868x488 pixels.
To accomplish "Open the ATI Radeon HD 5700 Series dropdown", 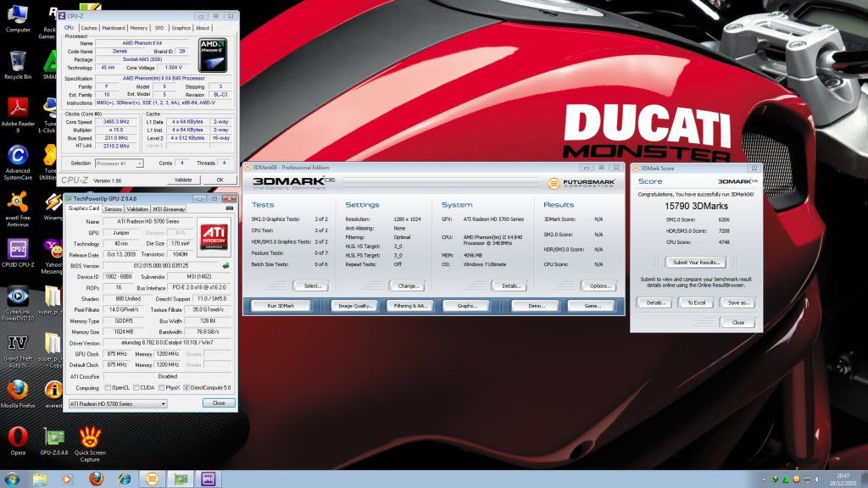I will pos(117,404).
